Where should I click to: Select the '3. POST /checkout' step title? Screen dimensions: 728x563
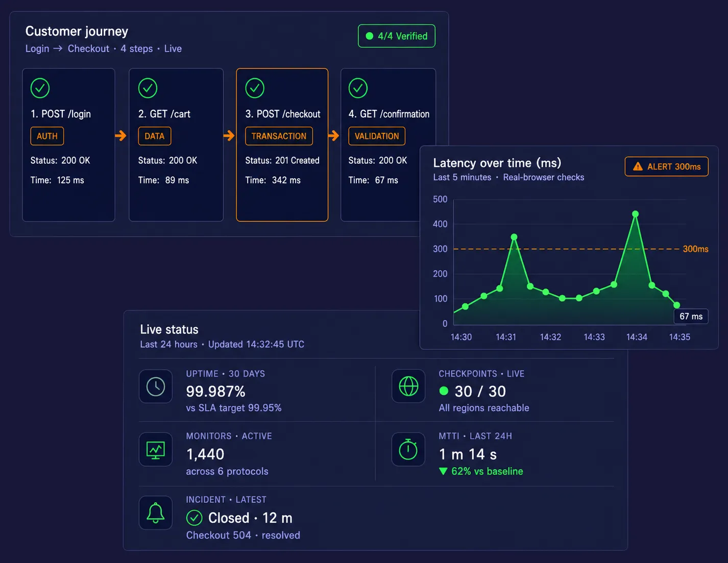tap(283, 114)
